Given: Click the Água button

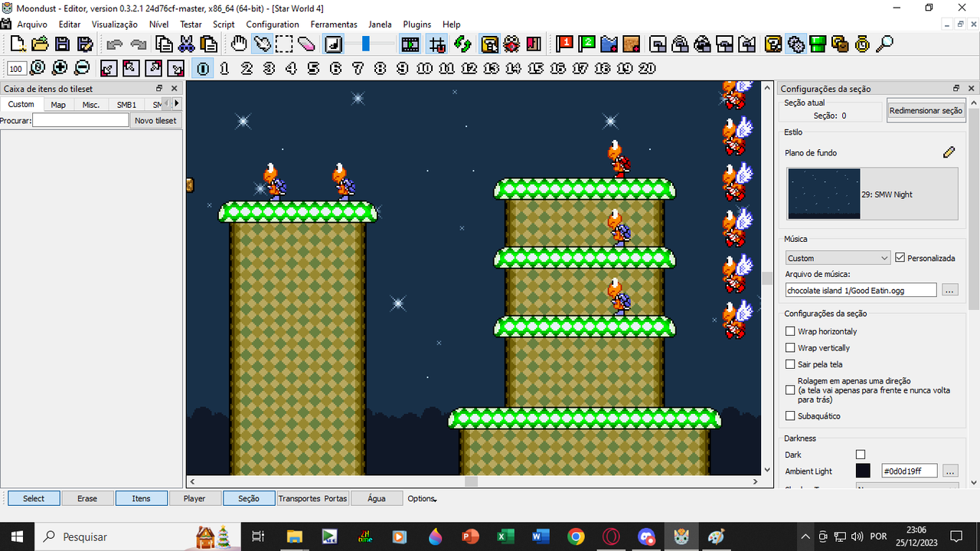Looking at the screenshot, I should (377, 498).
